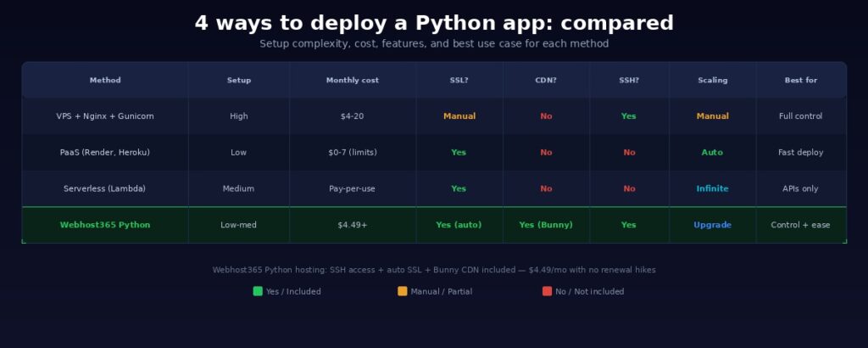Click 'Manual' in the VPS SSL cell
The image size is (868, 348).
[x=459, y=116]
